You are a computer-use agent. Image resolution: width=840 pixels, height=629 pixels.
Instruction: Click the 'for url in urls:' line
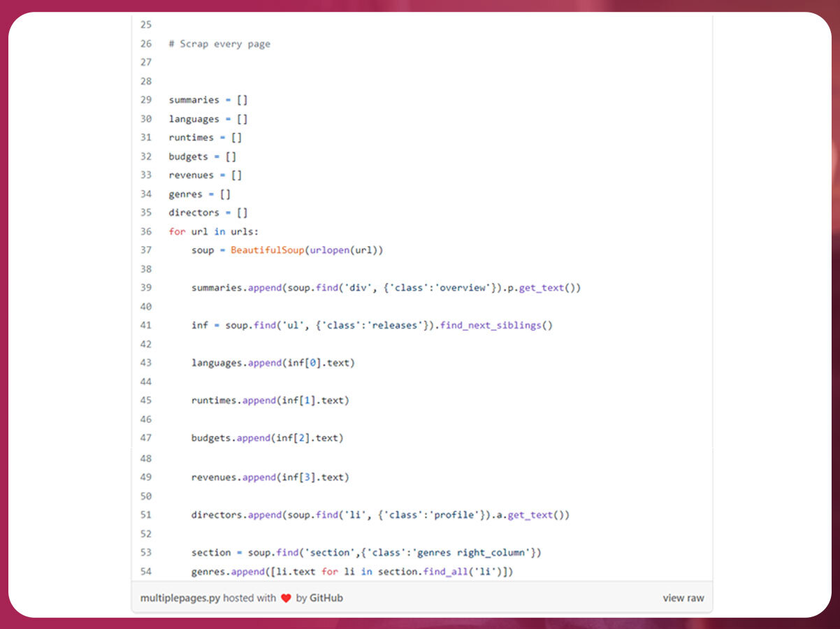point(213,231)
